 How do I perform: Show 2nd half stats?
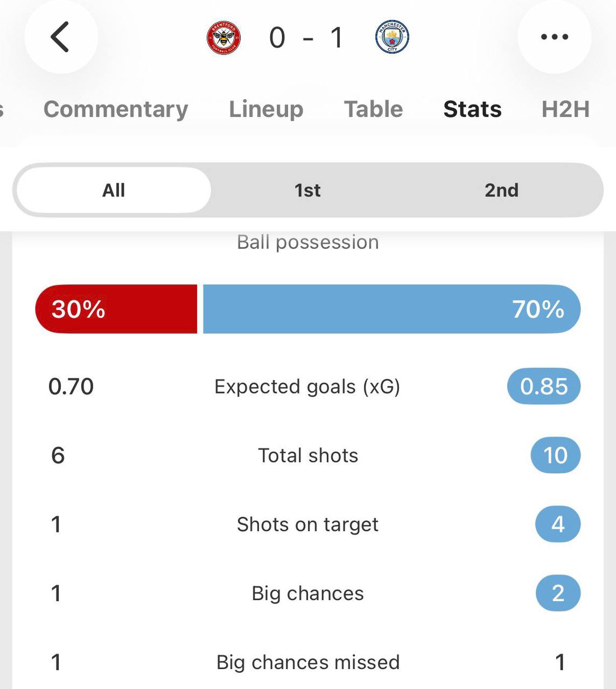pyautogui.click(x=501, y=190)
